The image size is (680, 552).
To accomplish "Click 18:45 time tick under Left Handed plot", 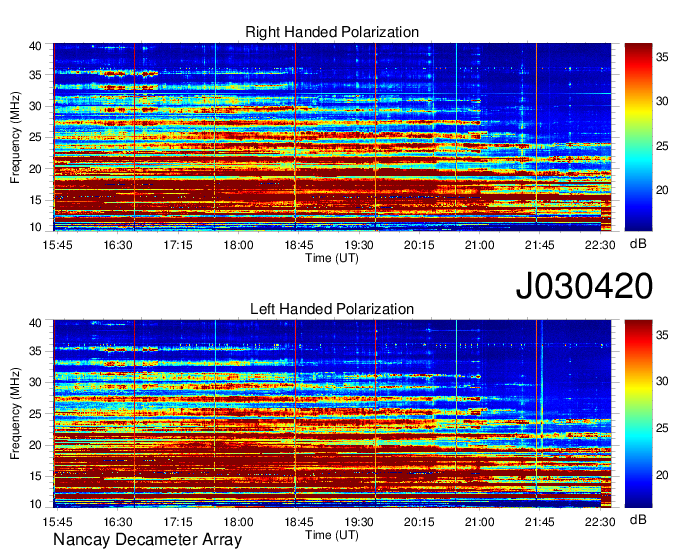I will click(298, 522).
